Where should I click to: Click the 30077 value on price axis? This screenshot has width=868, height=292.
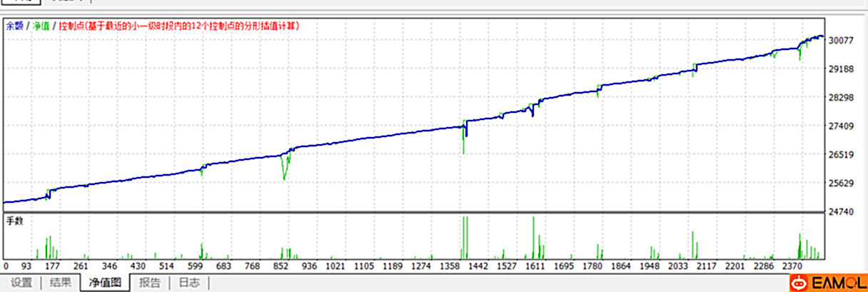coord(842,41)
